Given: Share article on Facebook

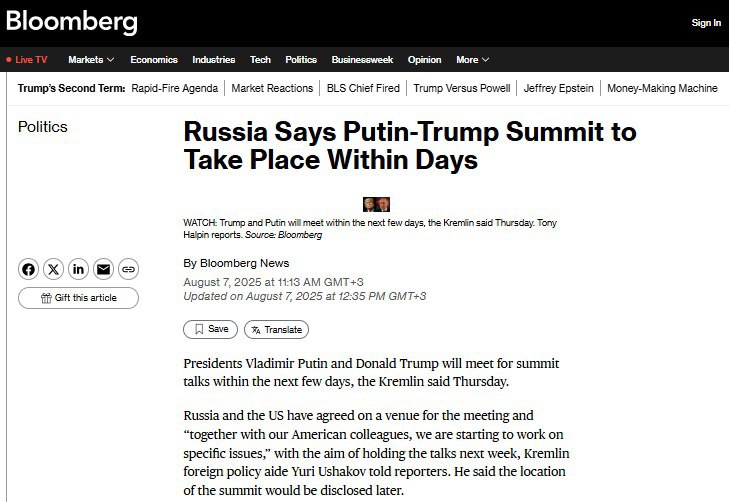Looking at the screenshot, I should tap(28, 269).
